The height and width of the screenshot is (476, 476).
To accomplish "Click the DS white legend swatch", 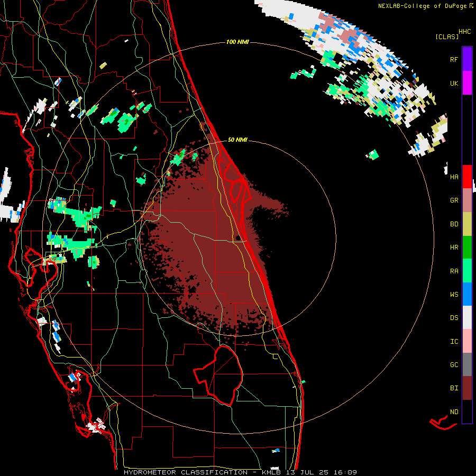I will pyautogui.click(x=467, y=317).
